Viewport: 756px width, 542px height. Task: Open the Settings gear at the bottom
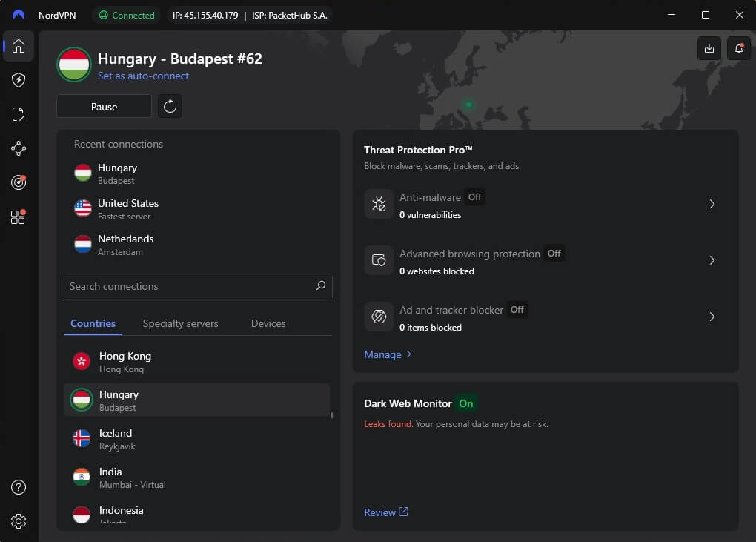pos(18,520)
